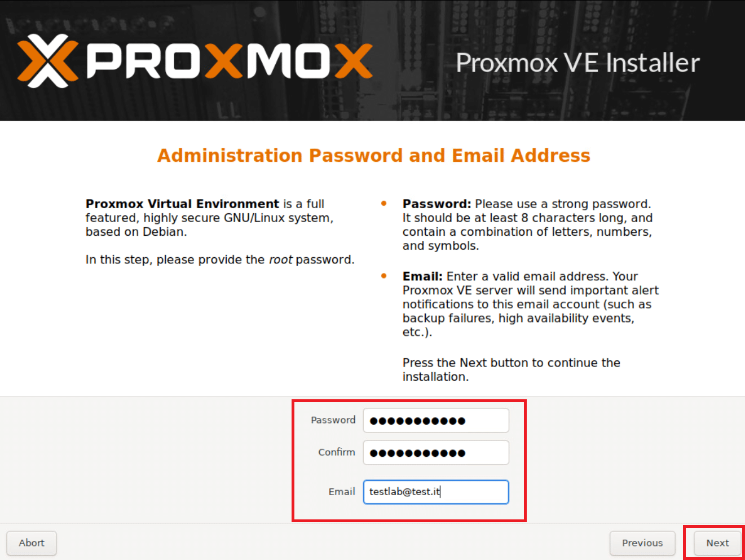745x560 pixels.
Task: Click the Proxmox X logo icon
Action: coord(47,61)
